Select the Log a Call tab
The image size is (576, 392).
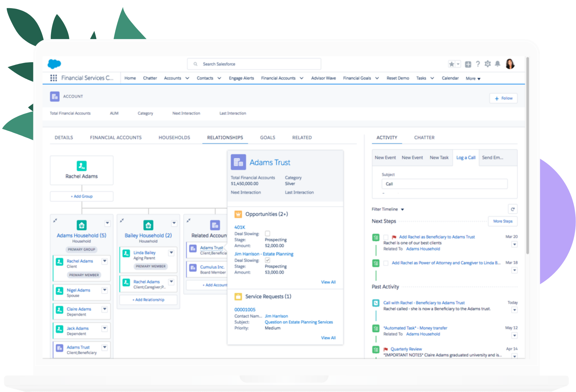(x=466, y=158)
